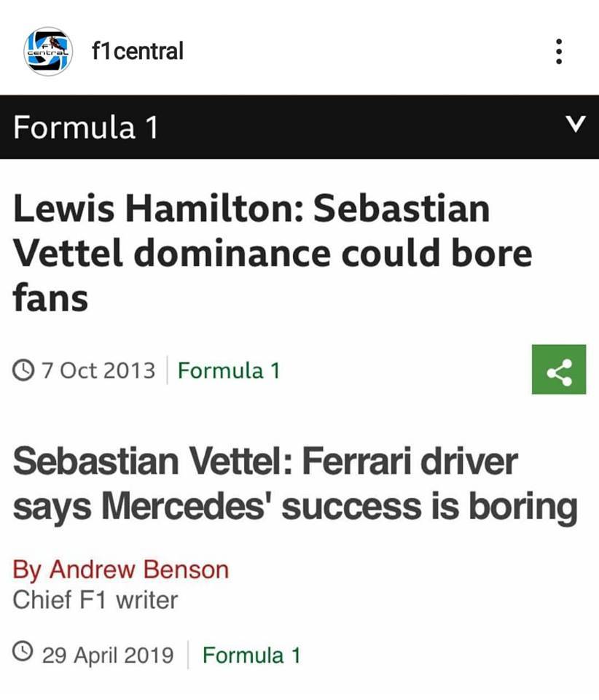Click the clock icon beside 7 Oct 2013
This screenshot has height=700, width=599.
pos(24,370)
